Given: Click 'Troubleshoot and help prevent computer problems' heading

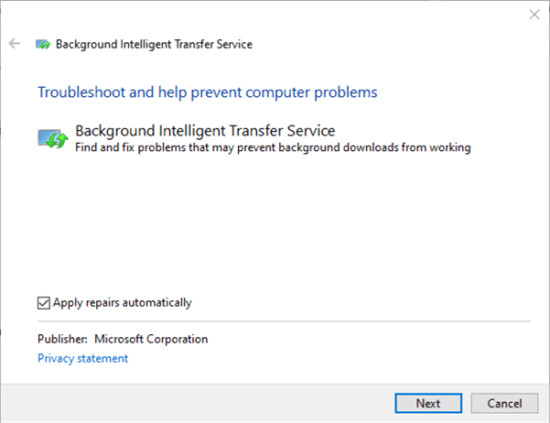Looking at the screenshot, I should click(x=207, y=92).
